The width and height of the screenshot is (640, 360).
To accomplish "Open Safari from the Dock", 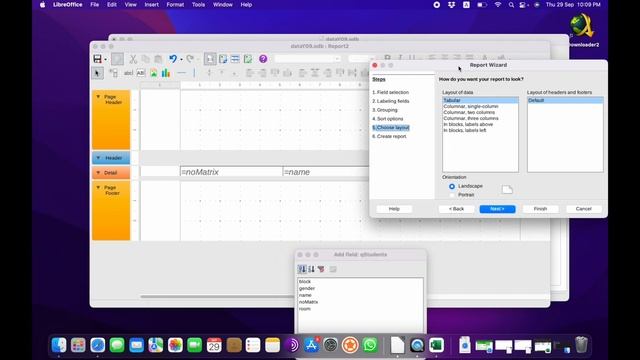I will coord(98,345).
